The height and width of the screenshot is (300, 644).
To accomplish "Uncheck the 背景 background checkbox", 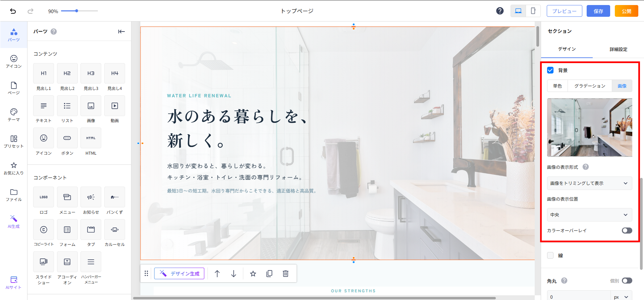I will pyautogui.click(x=550, y=70).
